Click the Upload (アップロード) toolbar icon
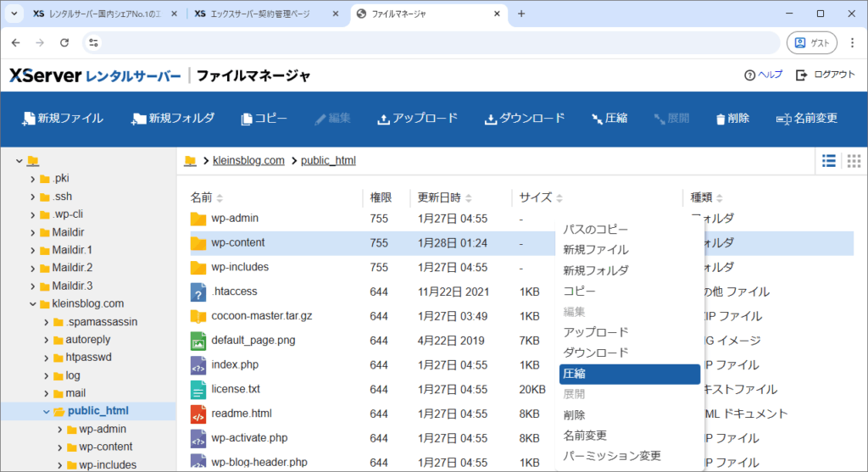The height and width of the screenshot is (472, 868). [383, 119]
